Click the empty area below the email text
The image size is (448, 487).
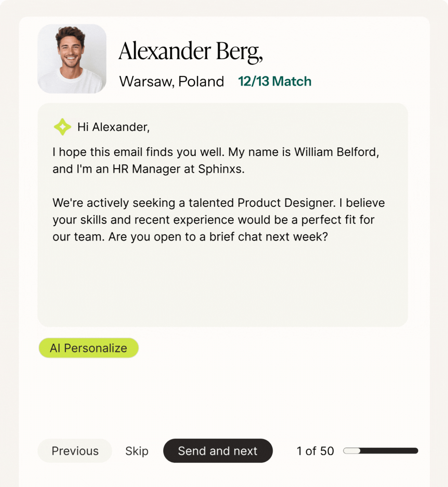pos(222,284)
